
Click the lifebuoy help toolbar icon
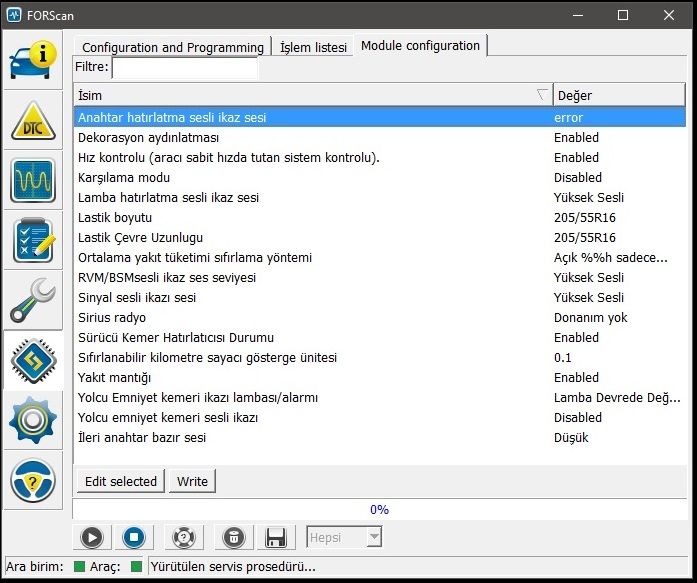(184, 537)
